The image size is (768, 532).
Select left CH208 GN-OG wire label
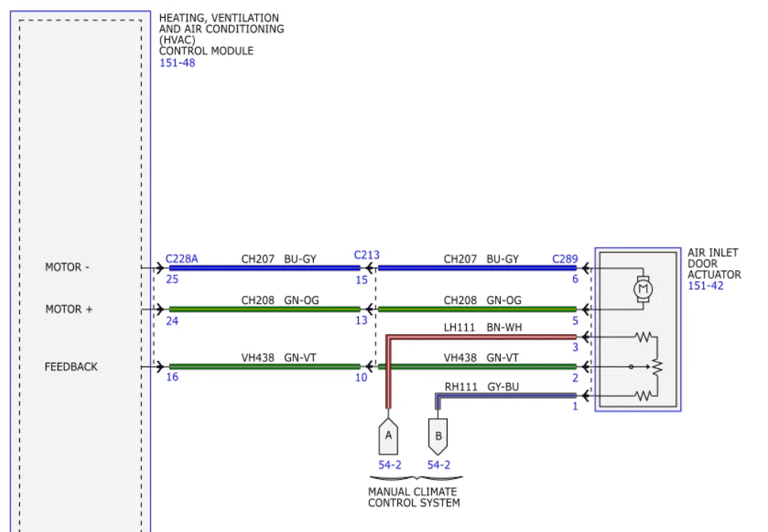pos(280,300)
